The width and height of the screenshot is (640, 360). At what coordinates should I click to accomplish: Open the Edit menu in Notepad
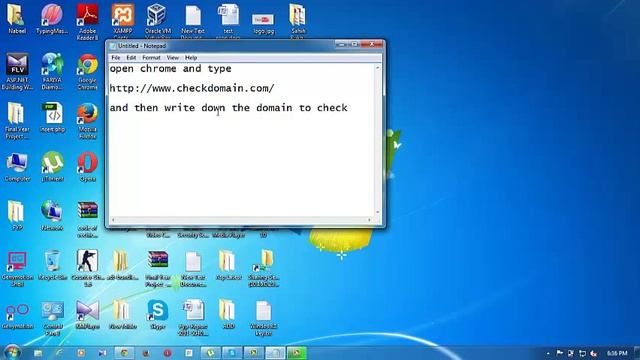click(131, 58)
